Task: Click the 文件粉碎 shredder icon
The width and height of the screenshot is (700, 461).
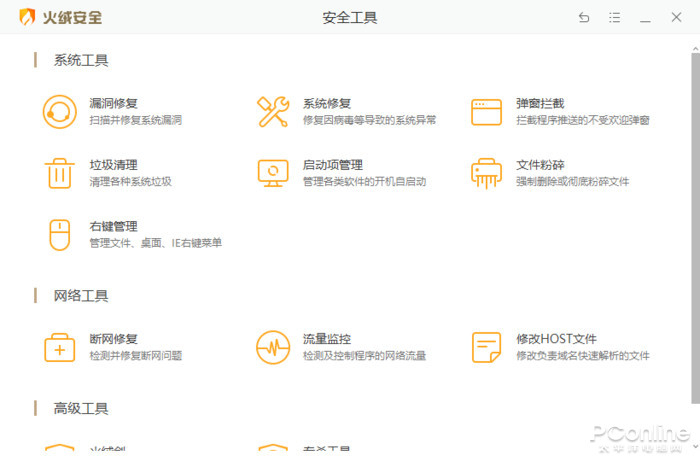Action: click(x=486, y=173)
